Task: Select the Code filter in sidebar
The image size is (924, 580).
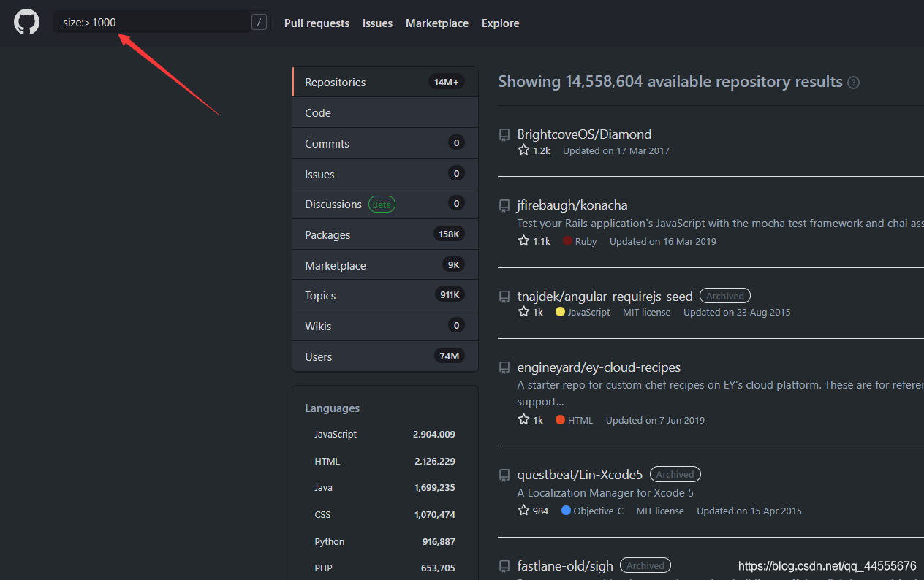Action: click(x=385, y=112)
